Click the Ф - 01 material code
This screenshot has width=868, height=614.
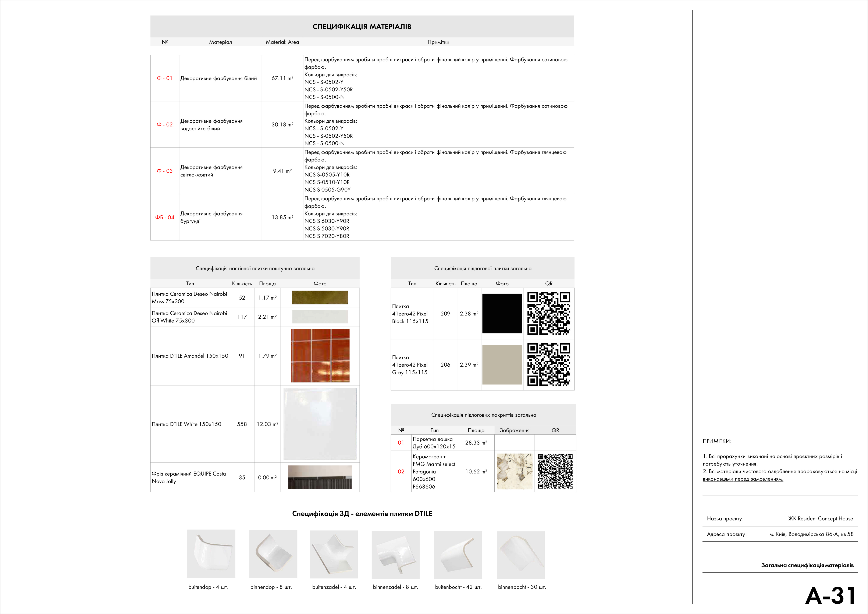[164, 78]
